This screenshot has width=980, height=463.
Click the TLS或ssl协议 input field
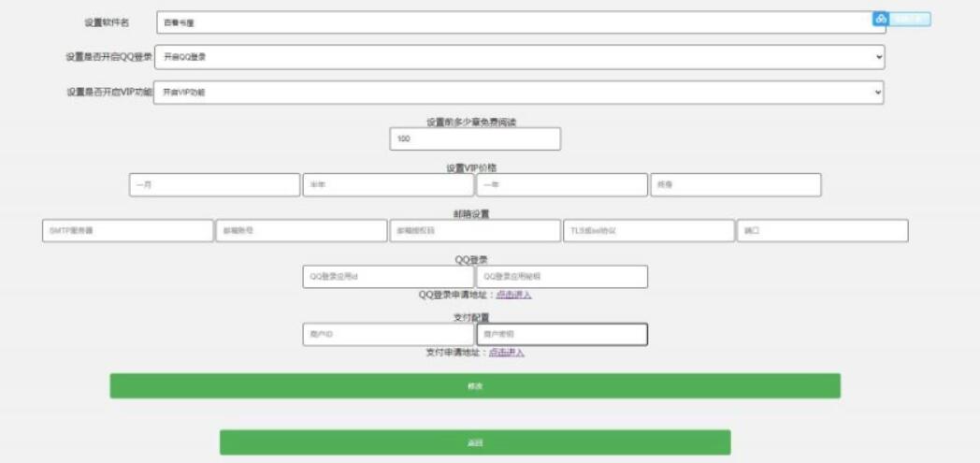(x=648, y=231)
